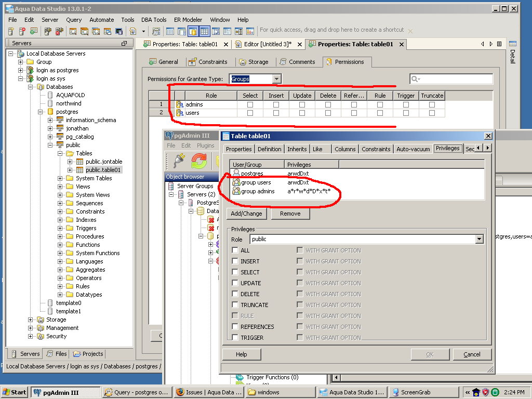Expand the Views folder node
This screenshot has width=532, height=399.
(x=60, y=187)
